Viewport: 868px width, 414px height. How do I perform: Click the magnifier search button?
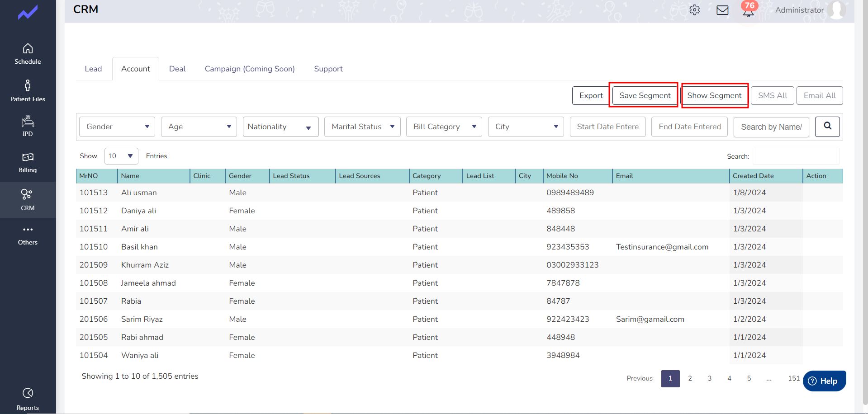tap(827, 127)
